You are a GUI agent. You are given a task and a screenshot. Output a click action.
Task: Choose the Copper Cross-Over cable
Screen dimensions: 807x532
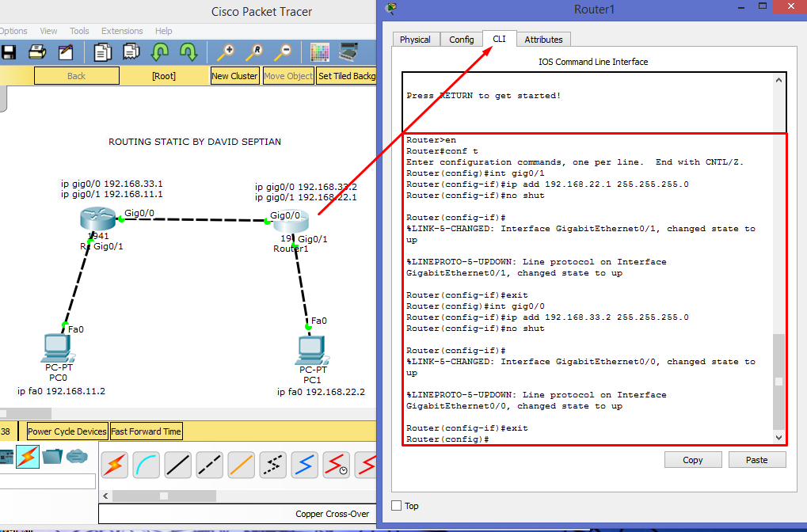tap(209, 465)
